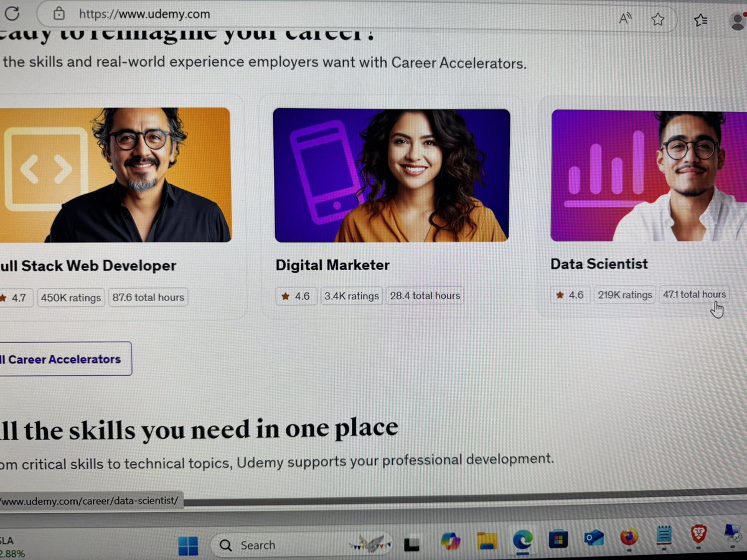Switch to Microsoft Edge in the taskbar
Screen dimensions: 747x560
click(x=522, y=540)
